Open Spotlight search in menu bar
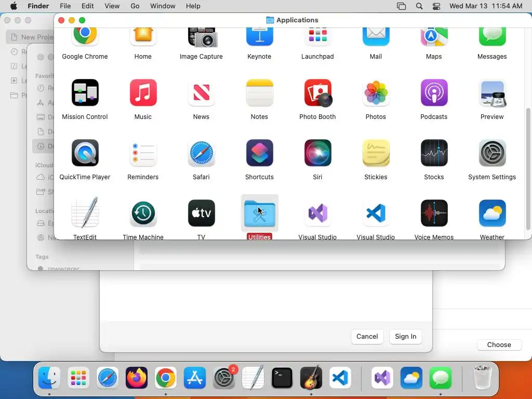Screen dimensions: 532x399 coord(419,6)
